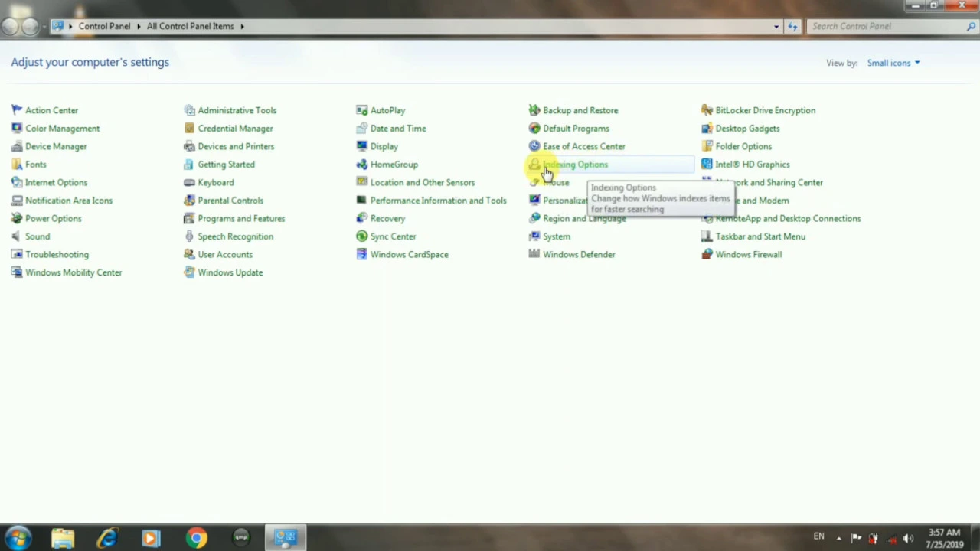Open the Action Center flag icon
Screen dimensions: 980x551
point(17,110)
